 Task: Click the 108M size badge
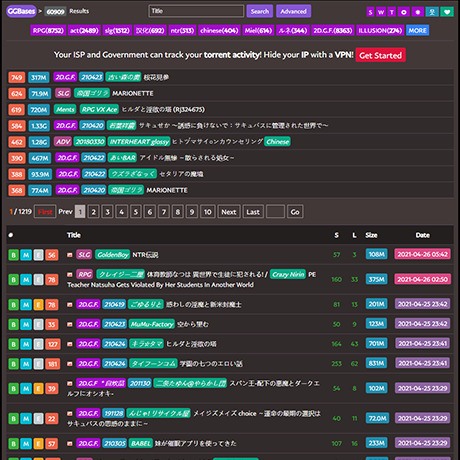[376, 254]
